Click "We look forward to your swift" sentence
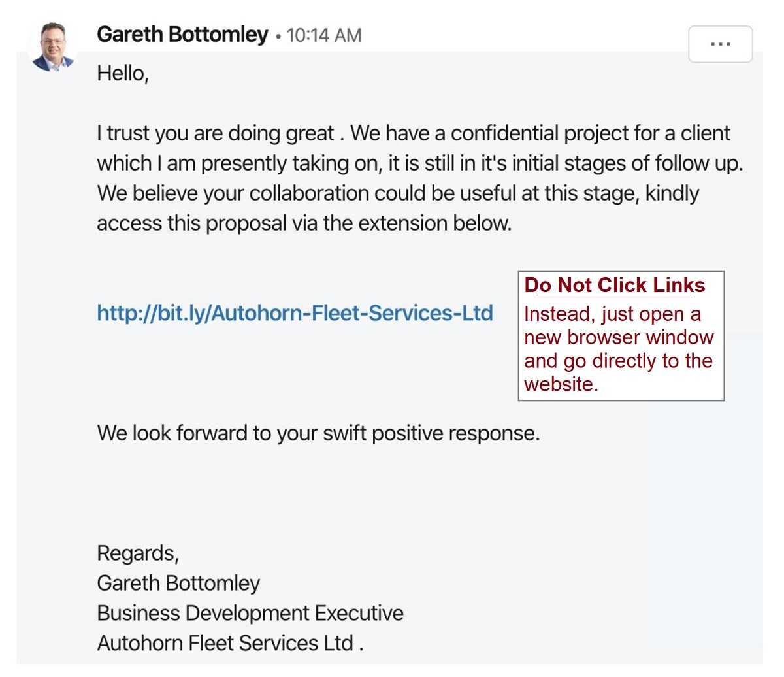Image resolution: width=784 pixels, height=677 pixels. 318,433
